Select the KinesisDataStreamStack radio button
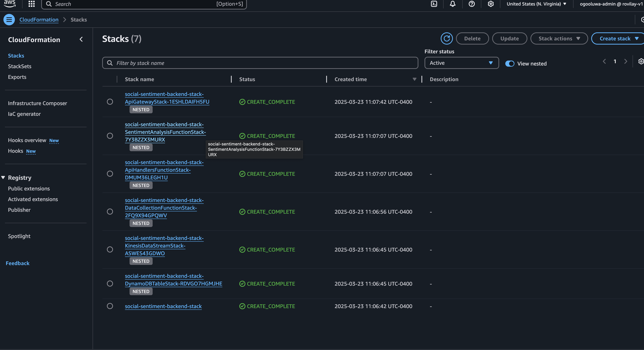Screen dimensions: 644x350 pos(110,249)
